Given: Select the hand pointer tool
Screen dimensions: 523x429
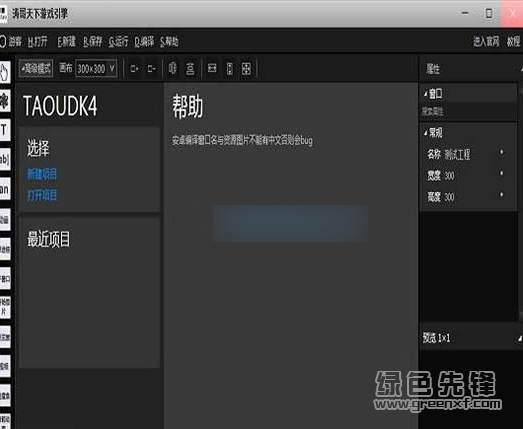Looking at the screenshot, I should coord(4,72).
